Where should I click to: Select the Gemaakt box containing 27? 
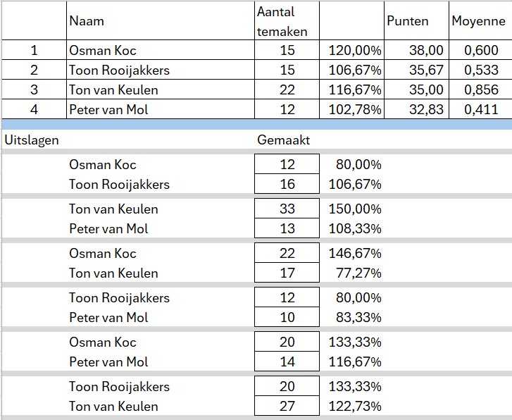(x=287, y=406)
